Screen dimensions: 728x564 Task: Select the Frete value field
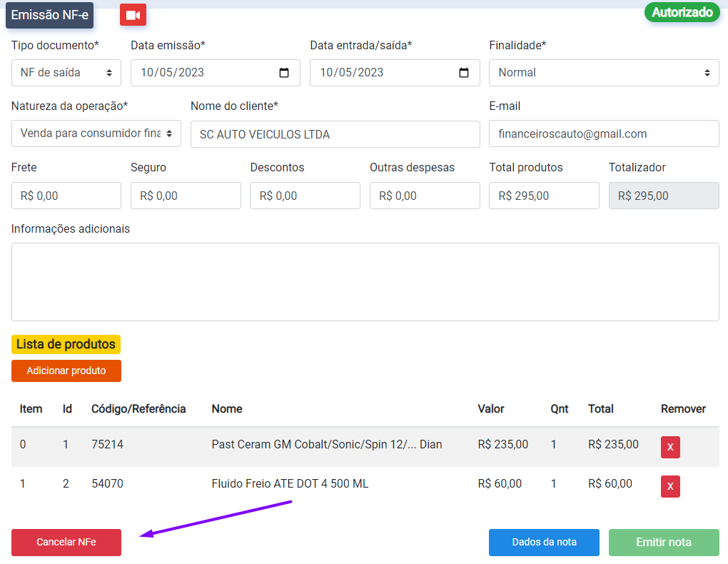point(66,196)
